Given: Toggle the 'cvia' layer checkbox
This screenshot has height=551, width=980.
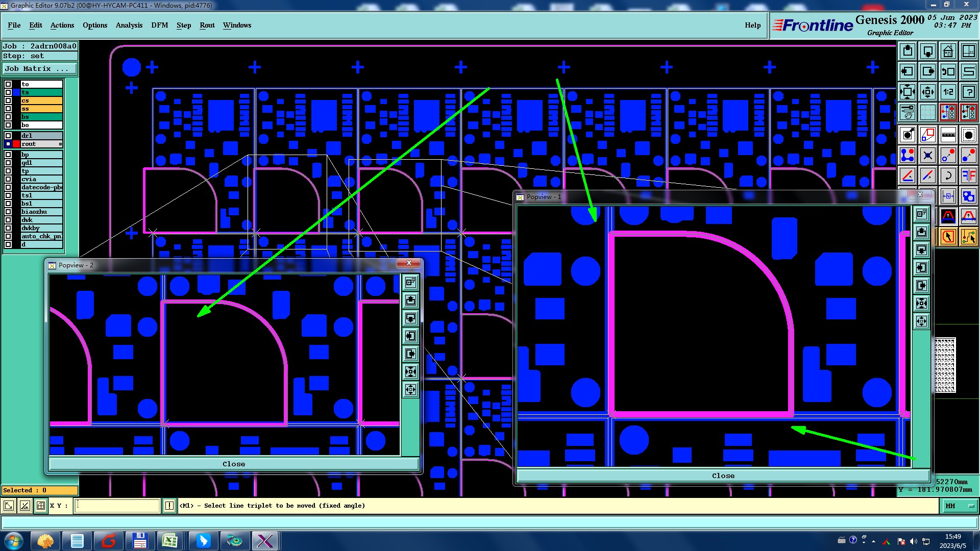Looking at the screenshot, I should click(8, 179).
